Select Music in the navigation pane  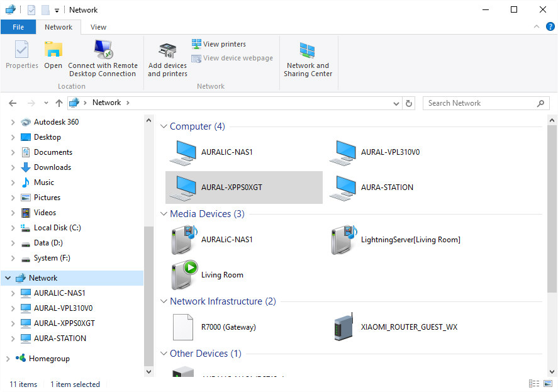(x=44, y=182)
